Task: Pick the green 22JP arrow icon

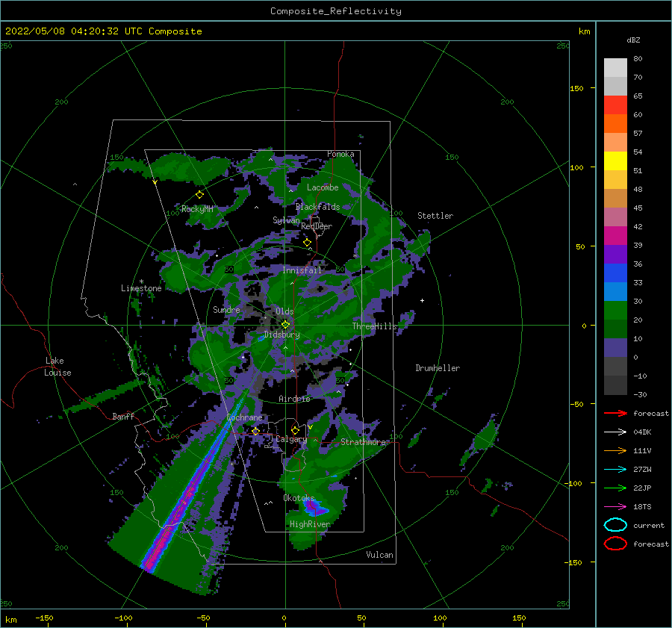Action: tap(615, 488)
